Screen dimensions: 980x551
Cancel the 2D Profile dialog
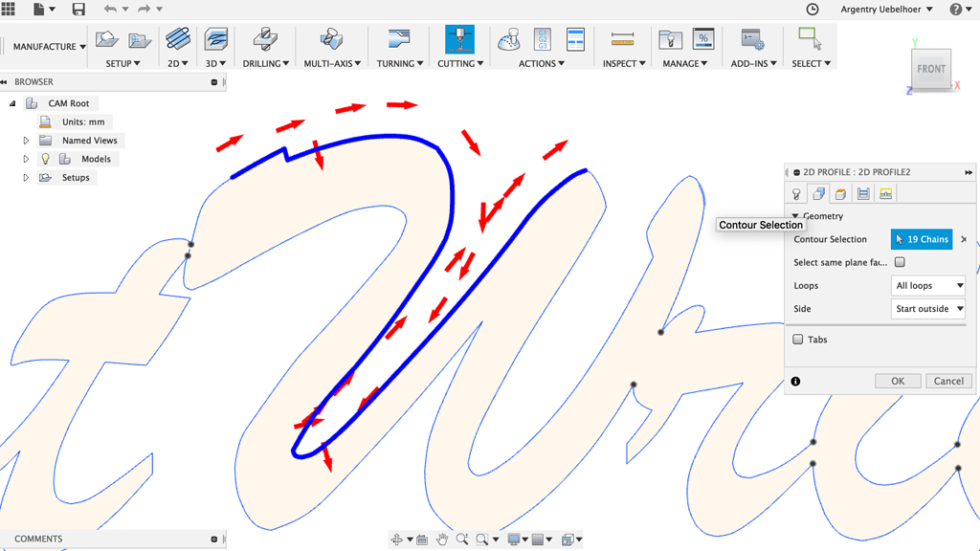(948, 381)
